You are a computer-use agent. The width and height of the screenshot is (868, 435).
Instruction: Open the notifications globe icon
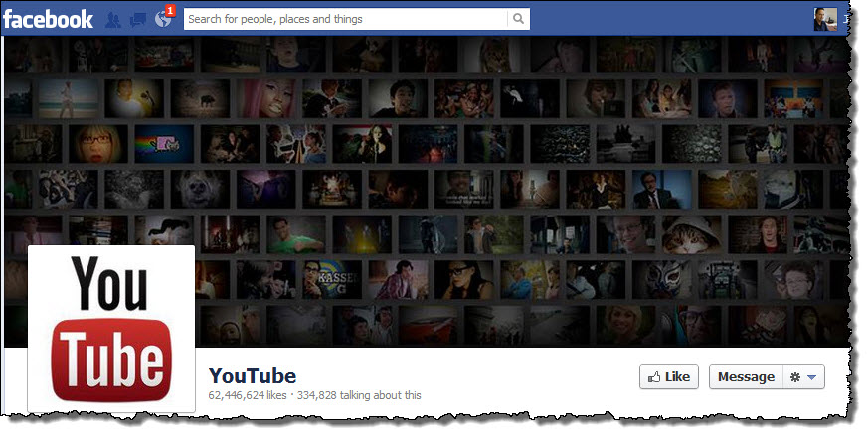(x=163, y=19)
